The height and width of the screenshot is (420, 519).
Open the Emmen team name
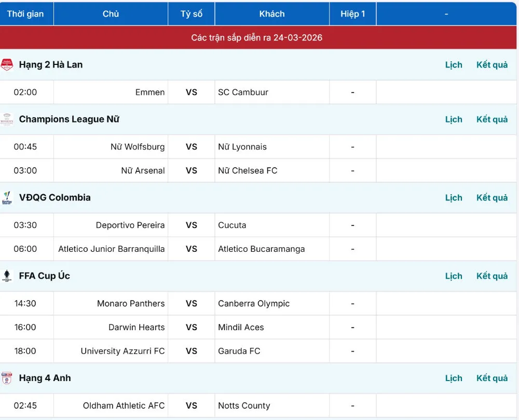coord(150,92)
